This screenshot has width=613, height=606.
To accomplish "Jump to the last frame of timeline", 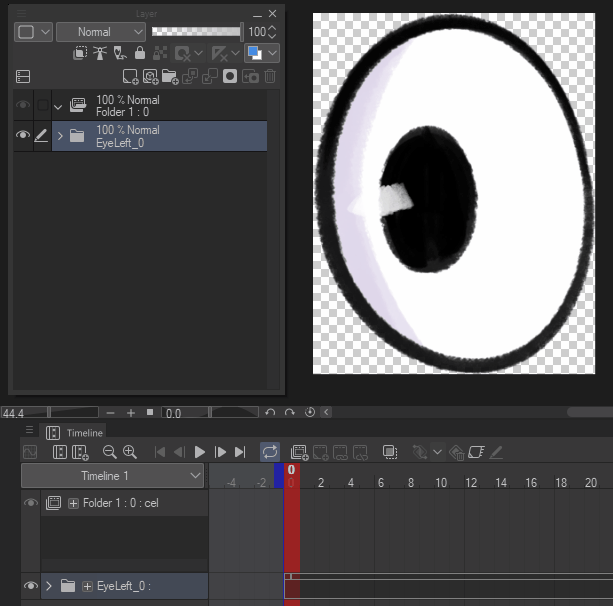I will click(240, 452).
